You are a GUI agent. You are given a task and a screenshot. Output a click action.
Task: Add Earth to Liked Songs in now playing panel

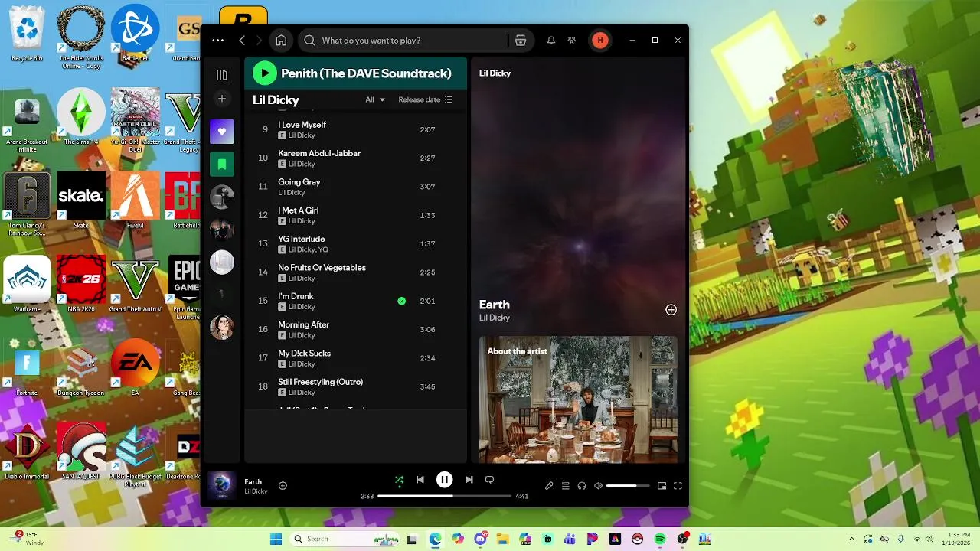tap(671, 310)
